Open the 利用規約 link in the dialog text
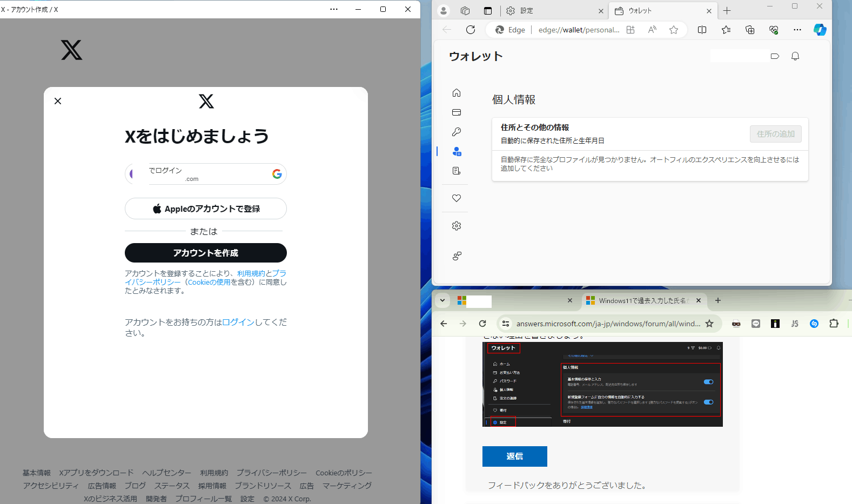Viewport: 852px width, 504px height. tap(251, 273)
